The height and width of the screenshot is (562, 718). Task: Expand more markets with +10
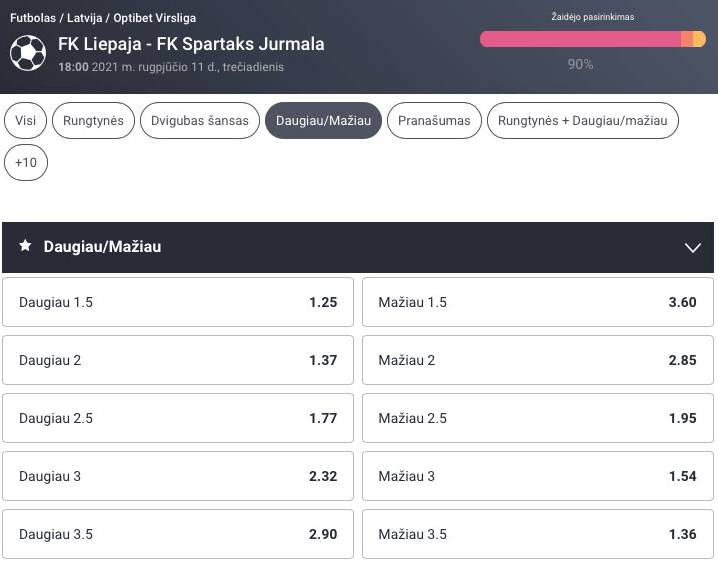[26, 163]
